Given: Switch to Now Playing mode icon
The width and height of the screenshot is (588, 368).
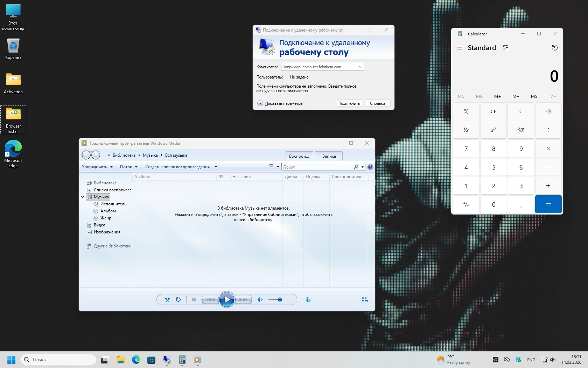Looking at the screenshot, I should tap(364, 300).
